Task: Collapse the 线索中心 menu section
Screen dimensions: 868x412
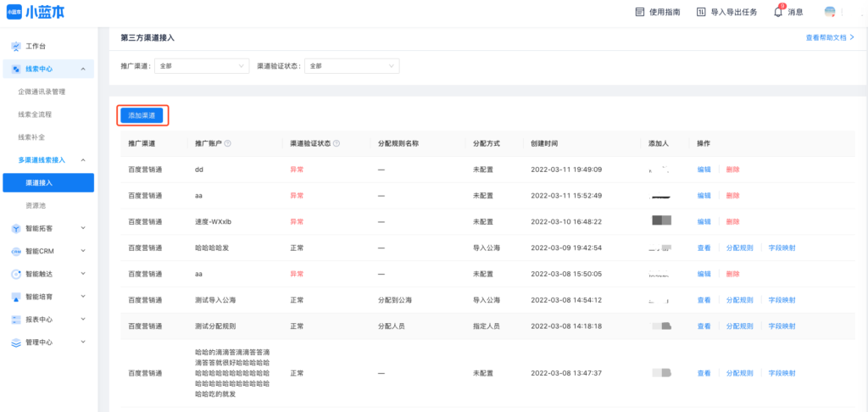Action: 82,69
